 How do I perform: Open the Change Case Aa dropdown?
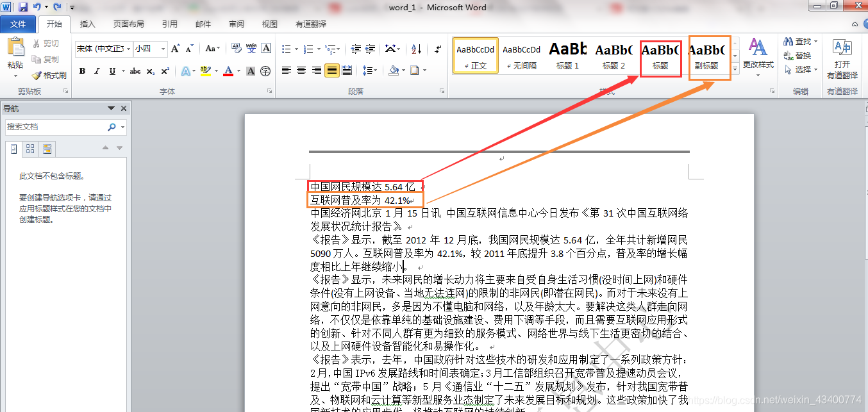point(213,49)
